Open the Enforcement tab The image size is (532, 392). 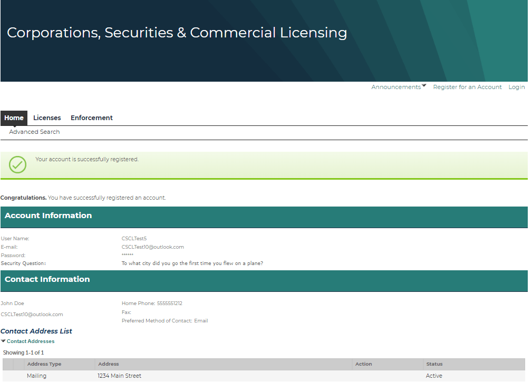[x=92, y=118]
